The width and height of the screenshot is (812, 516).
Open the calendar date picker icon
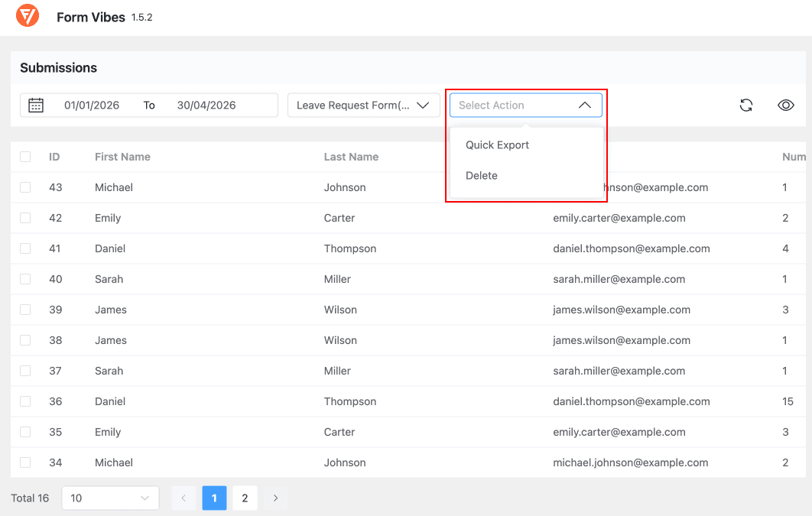click(36, 105)
